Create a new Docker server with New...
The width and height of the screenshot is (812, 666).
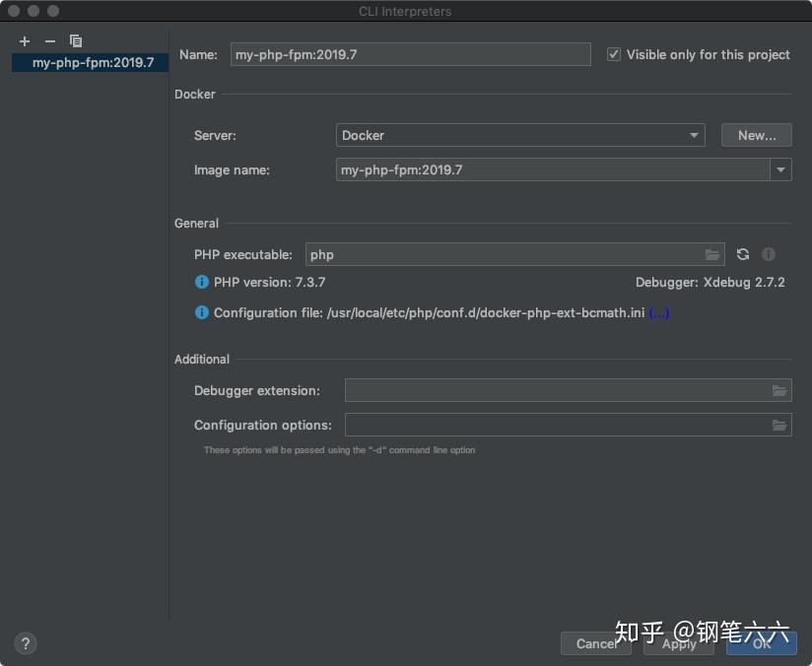[x=756, y=135]
